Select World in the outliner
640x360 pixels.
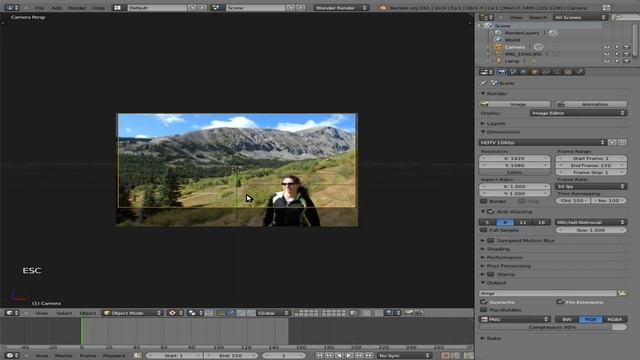point(512,40)
